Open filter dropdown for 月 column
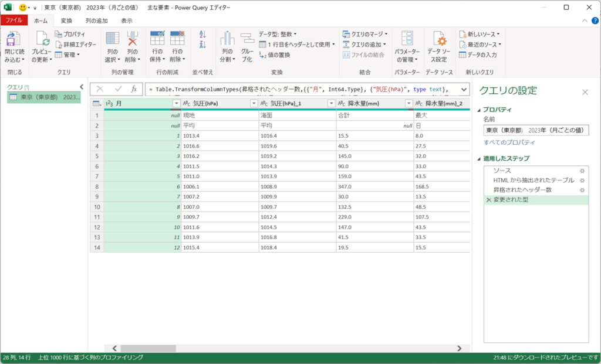This screenshot has width=601, height=364. (176, 103)
